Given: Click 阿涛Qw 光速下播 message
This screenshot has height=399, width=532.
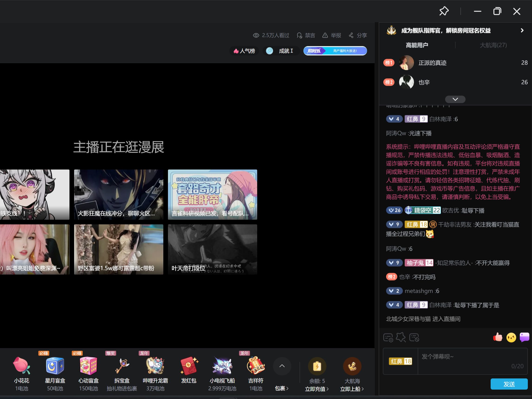Looking at the screenshot, I should click(409, 133).
